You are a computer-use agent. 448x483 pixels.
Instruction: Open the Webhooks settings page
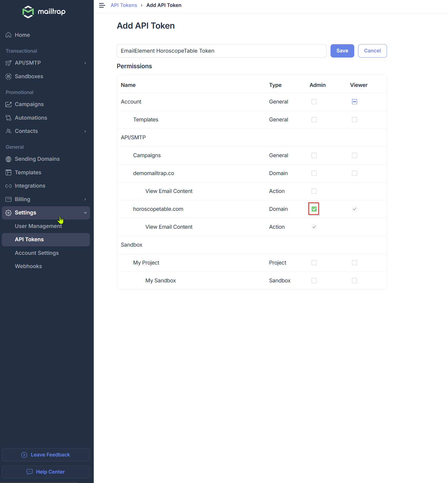[28, 266]
